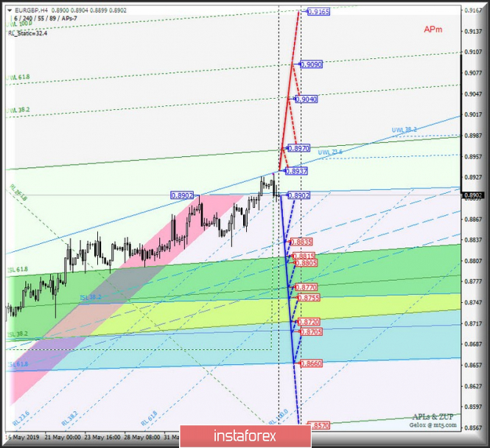Click the 0.9167 price axis value
Viewport: 490px width, 448px height.
(473, 10)
